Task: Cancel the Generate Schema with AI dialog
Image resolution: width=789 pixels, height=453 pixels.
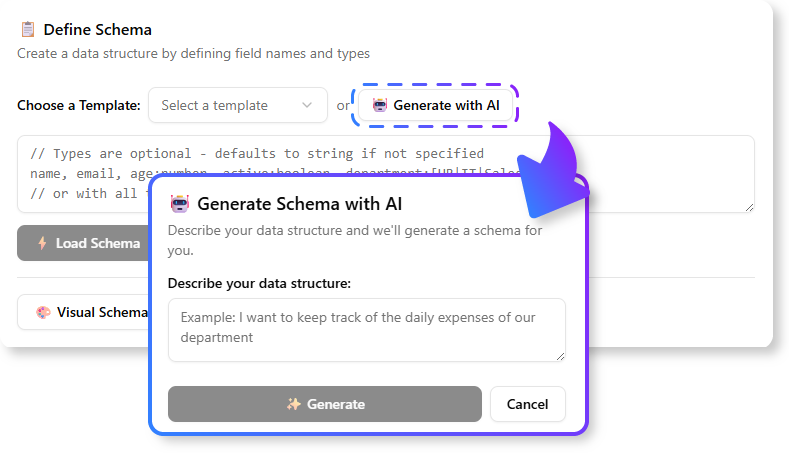Action: click(x=527, y=404)
